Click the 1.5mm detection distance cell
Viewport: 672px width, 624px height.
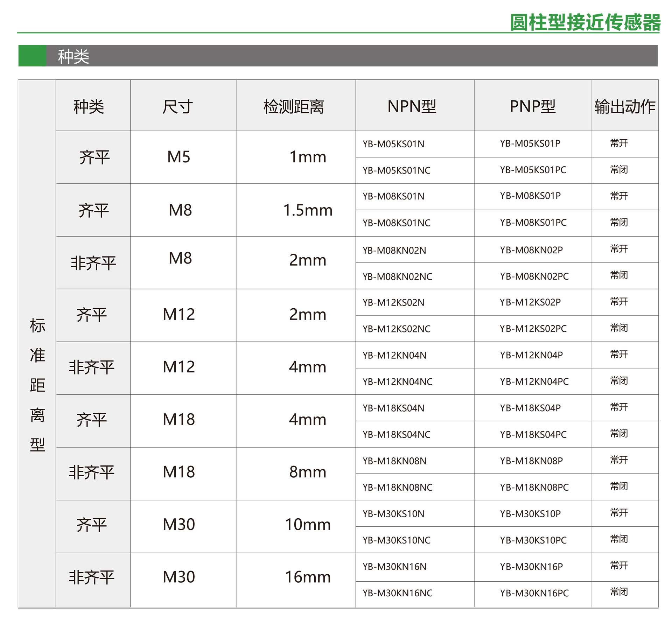coord(308,210)
